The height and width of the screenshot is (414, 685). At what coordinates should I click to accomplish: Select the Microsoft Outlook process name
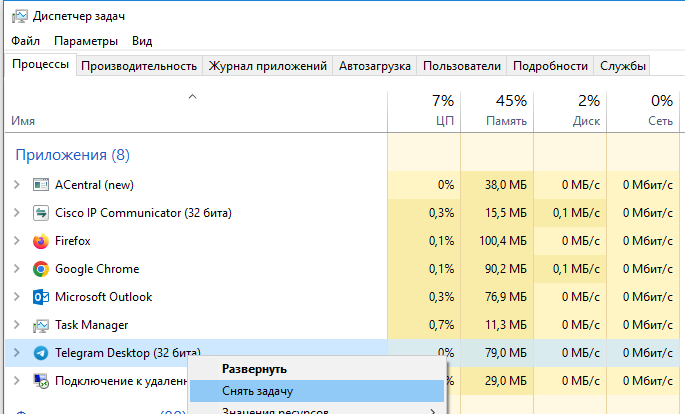coord(104,297)
